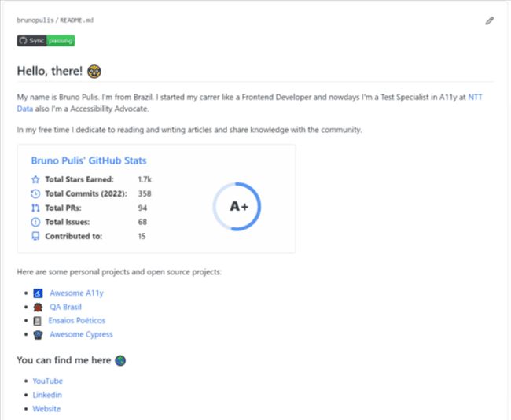The image size is (511, 420).
Task: Click the repository icon beside Contributed to
Action: click(x=35, y=236)
